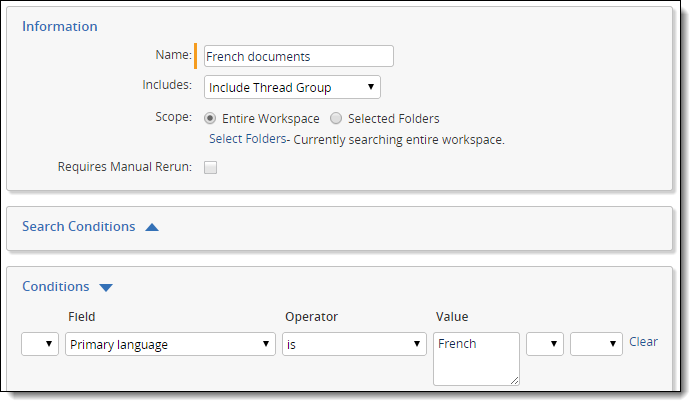Click the down triangle beside Conditions
Screen dimensions: 696x407
point(106,288)
